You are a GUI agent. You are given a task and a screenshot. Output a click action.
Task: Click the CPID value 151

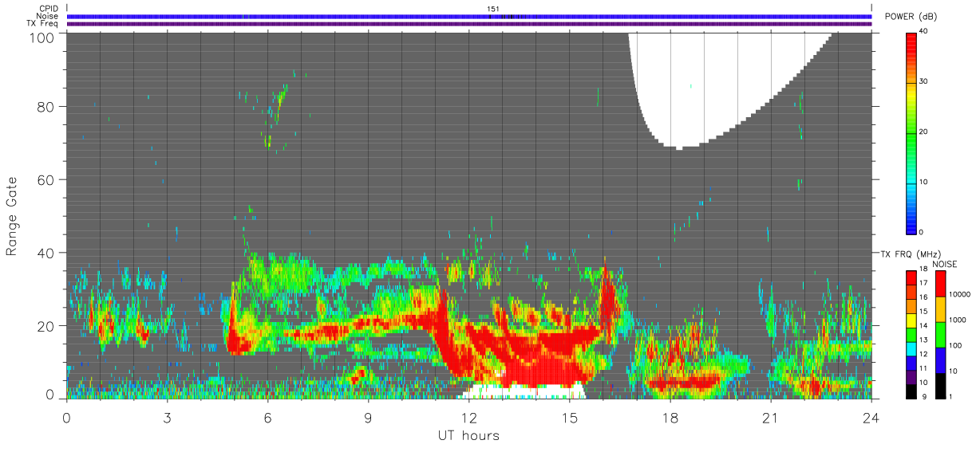[x=493, y=9]
